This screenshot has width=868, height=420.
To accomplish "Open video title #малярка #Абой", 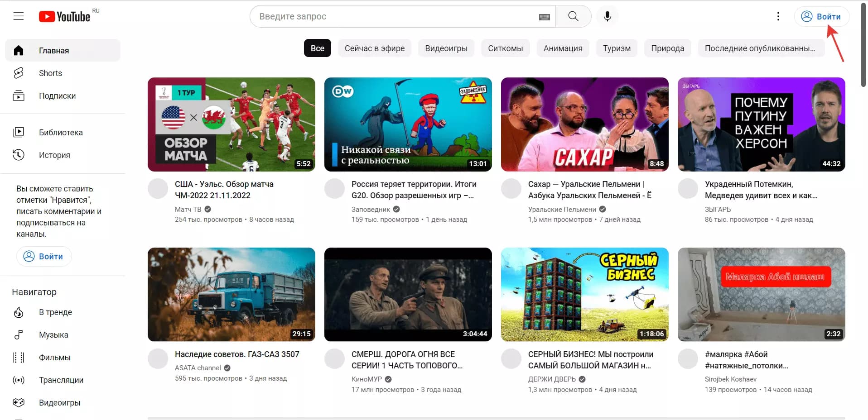I will tap(747, 360).
